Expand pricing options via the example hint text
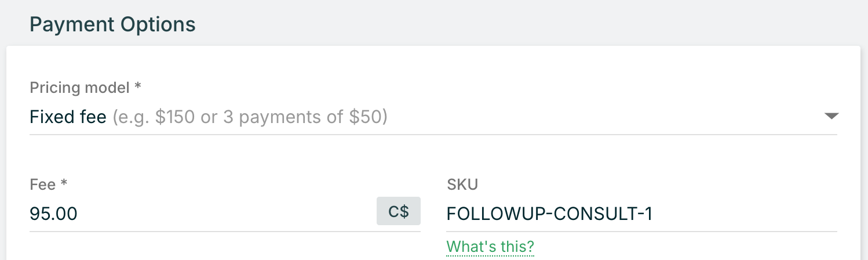The image size is (868, 260). (x=249, y=117)
